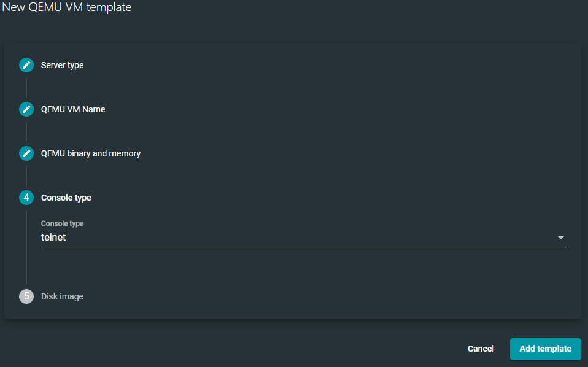Click the New QEMU VM template heading
Image resolution: width=588 pixels, height=367 pixels.
click(x=66, y=7)
